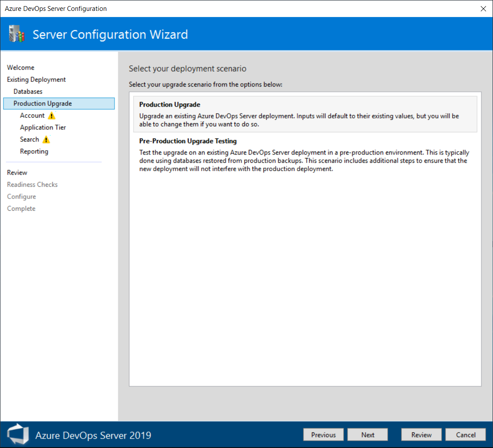
Task: Click the Previous button
Action: click(324, 435)
